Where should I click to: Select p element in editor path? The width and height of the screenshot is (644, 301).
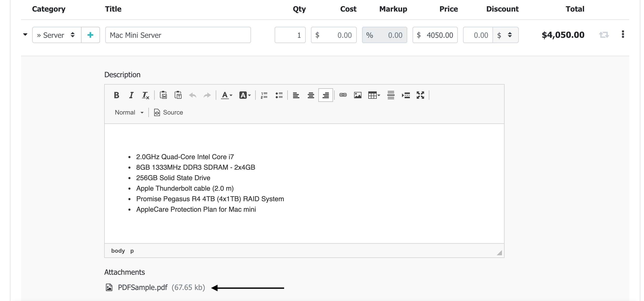[x=132, y=251]
